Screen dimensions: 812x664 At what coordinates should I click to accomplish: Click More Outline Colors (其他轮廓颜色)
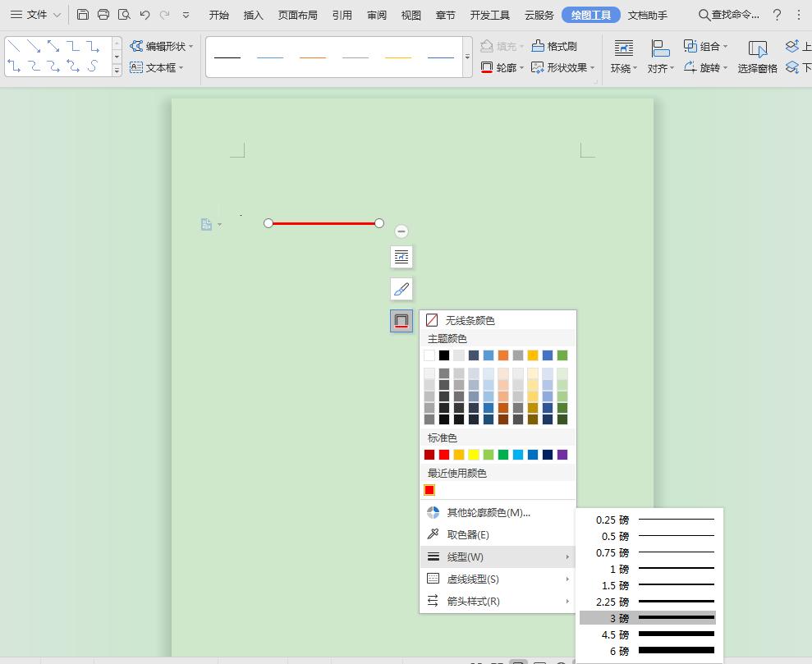[x=488, y=513]
